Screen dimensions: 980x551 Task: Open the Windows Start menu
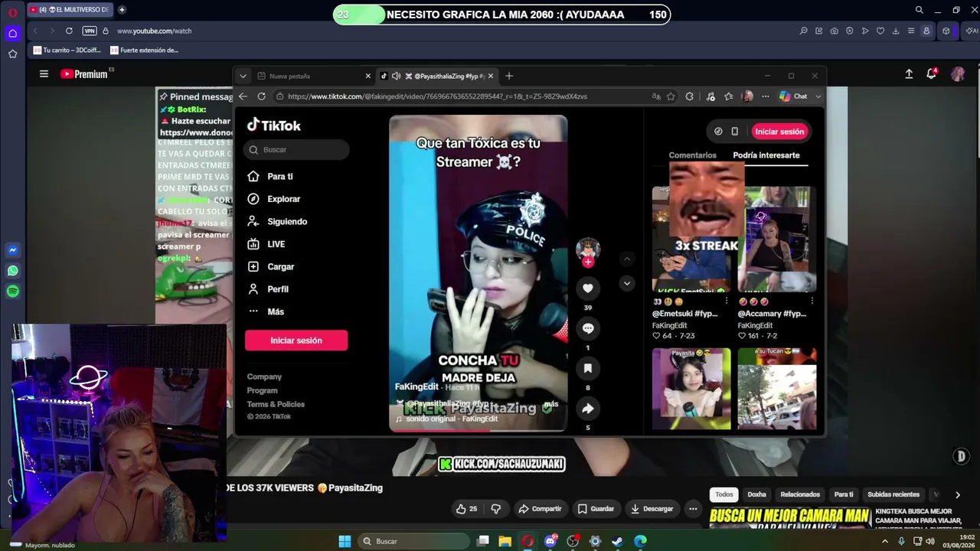[345, 541]
